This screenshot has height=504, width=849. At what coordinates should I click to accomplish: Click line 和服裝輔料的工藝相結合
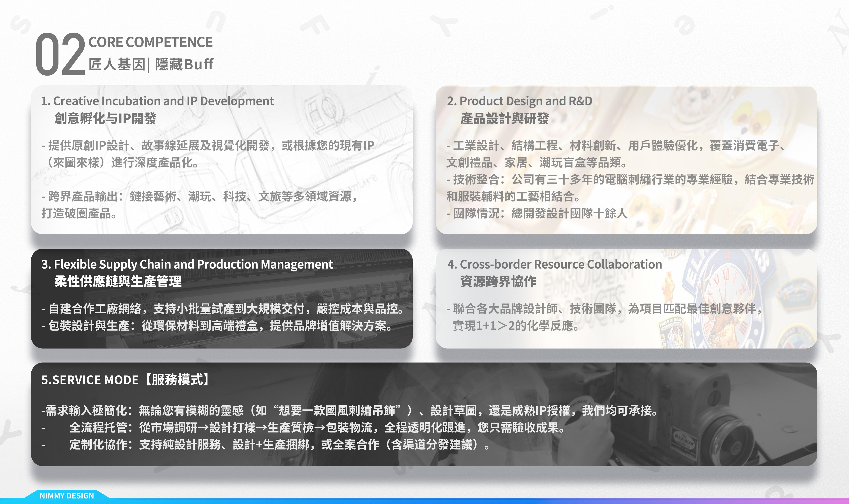(x=513, y=196)
